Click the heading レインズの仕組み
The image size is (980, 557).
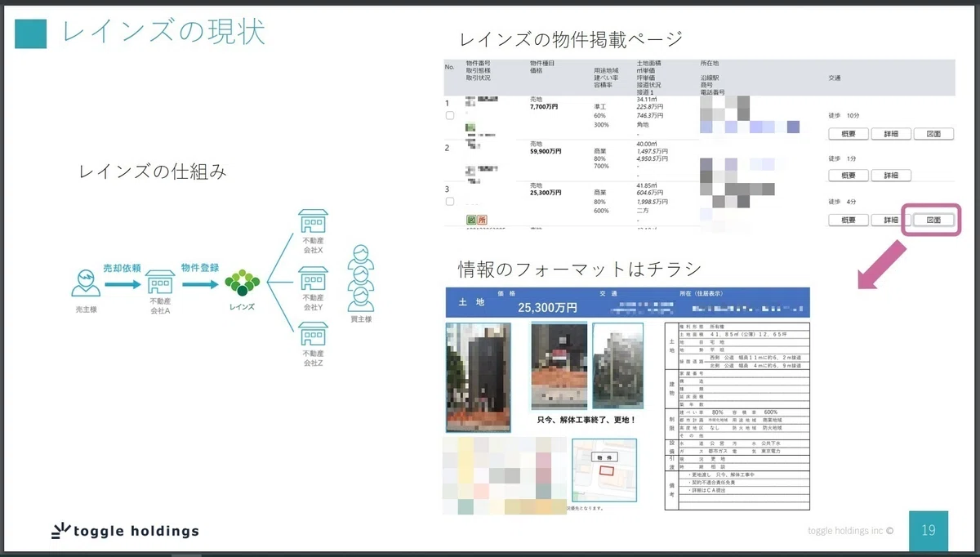click(x=153, y=172)
